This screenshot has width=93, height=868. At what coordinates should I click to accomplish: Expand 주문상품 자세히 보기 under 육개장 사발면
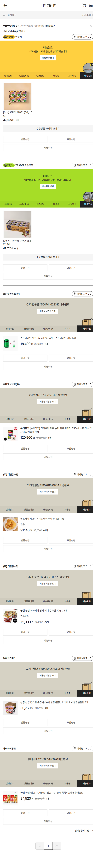pyautogui.click(x=48, y=128)
